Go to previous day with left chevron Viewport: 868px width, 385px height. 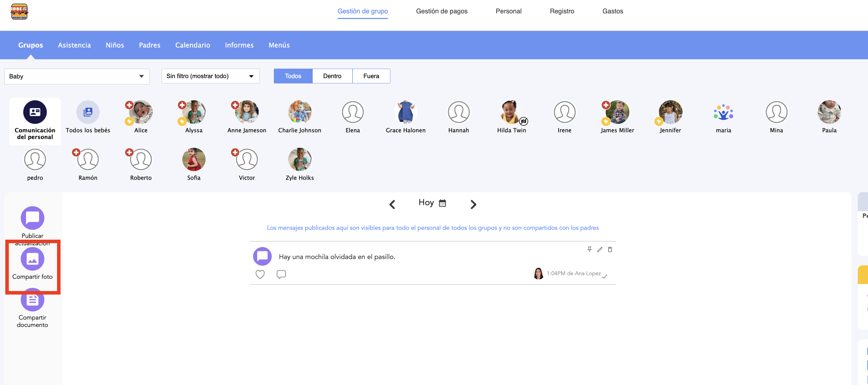(392, 204)
